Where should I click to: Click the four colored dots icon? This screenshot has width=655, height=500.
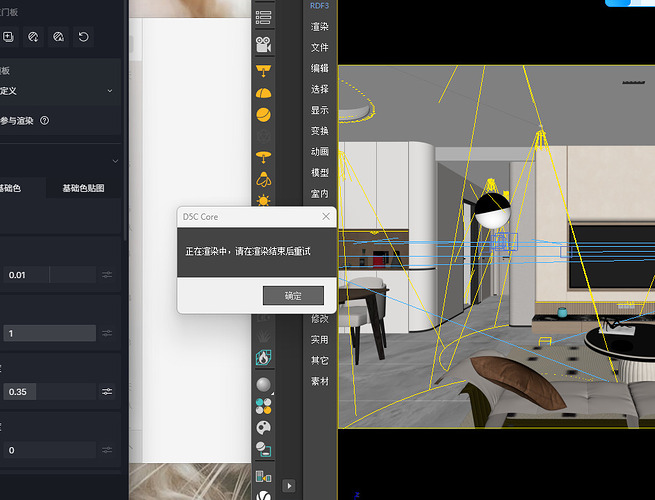264,406
